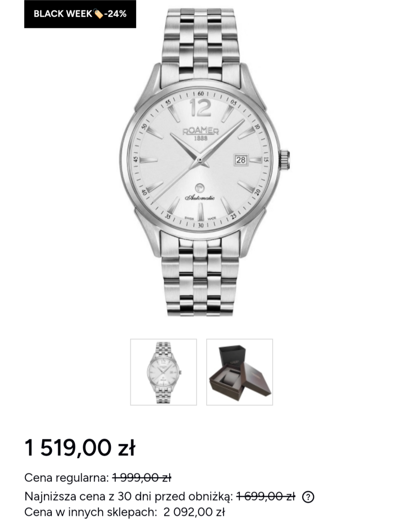Select the watch front view thumbnail

click(x=164, y=372)
